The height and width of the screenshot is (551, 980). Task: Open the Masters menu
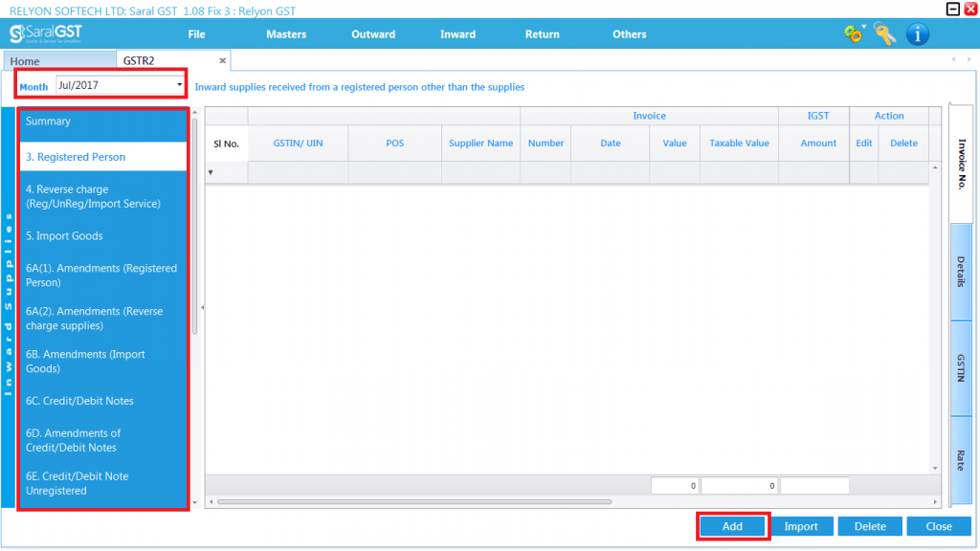286,34
